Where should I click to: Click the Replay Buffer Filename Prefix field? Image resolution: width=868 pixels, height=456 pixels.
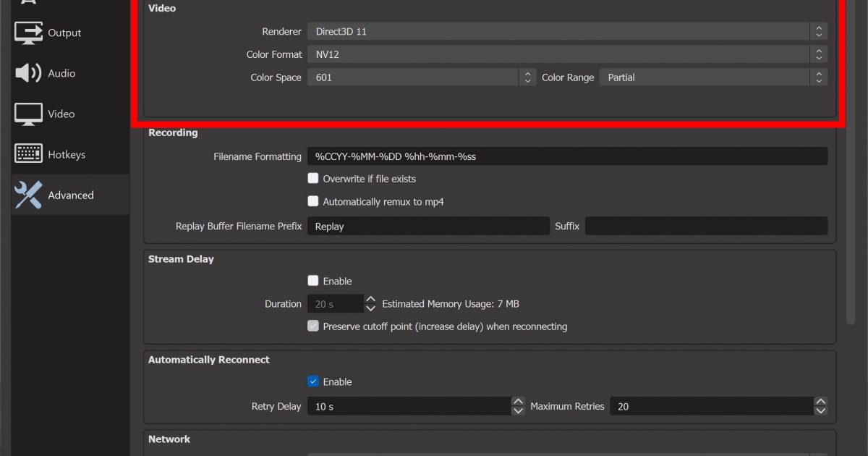428,226
